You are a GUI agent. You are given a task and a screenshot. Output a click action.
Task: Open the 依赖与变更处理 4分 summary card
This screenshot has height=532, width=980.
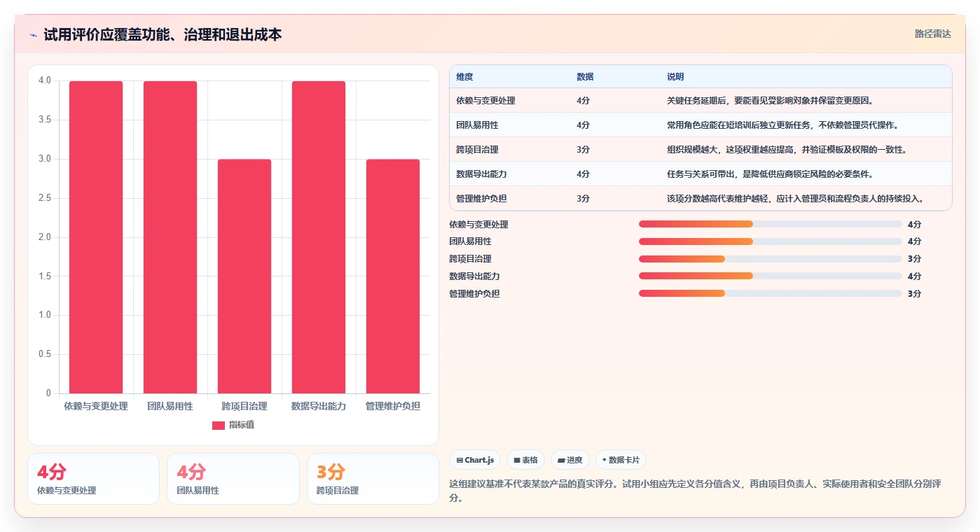[93, 479]
